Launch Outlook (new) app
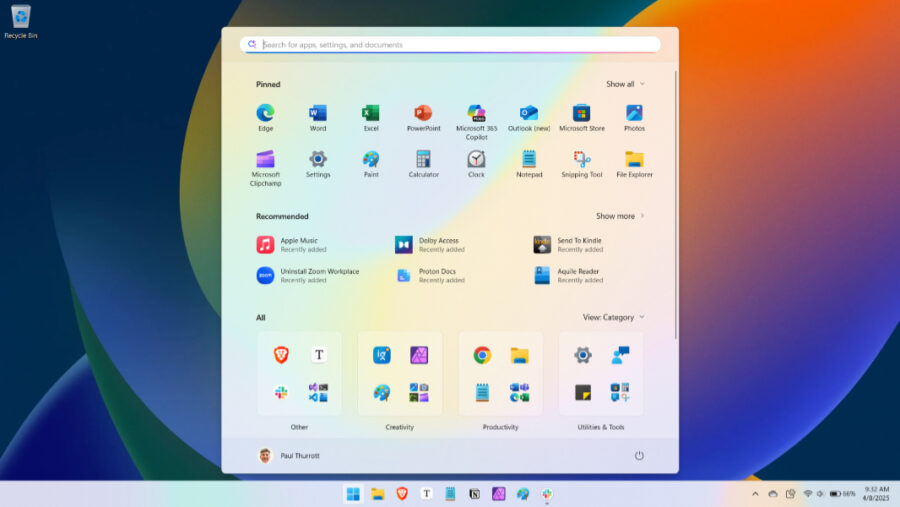Image resolution: width=900 pixels, height=507 pixels. point(529,118)
